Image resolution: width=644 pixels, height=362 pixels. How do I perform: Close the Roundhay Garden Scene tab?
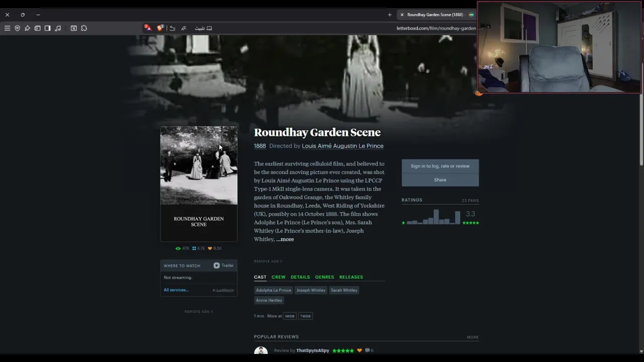click(401, 15)
